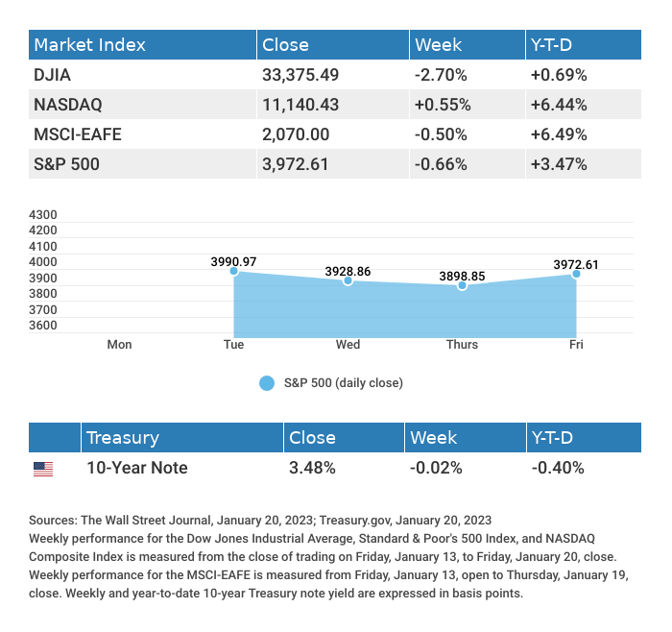Click the Week header in the Treasury table

433,438
